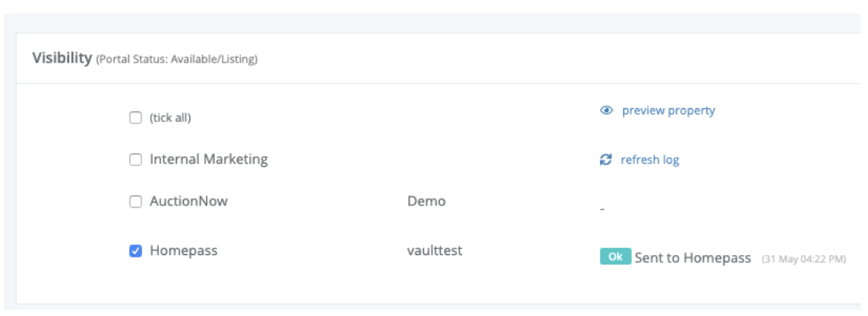868x316 pixels.
Task: Click the (tick all) label text
Action: click(170, 118)
